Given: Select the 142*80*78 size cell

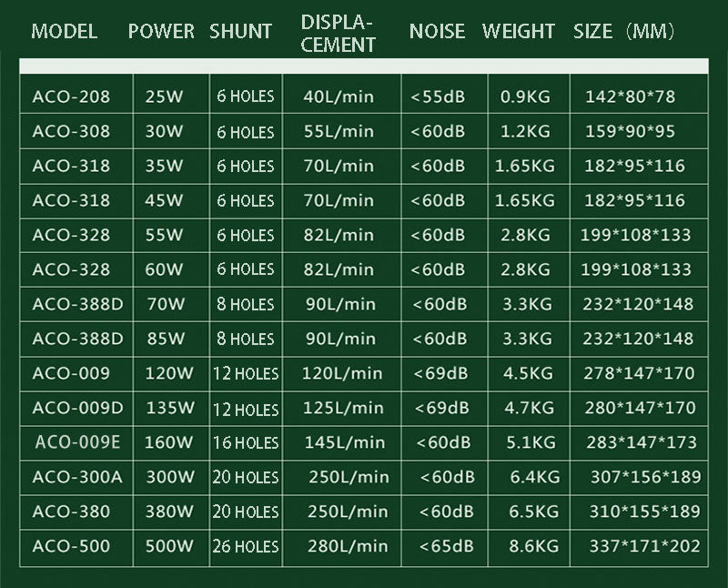Looking at the screenshot, I should click(x=632, y=96).
